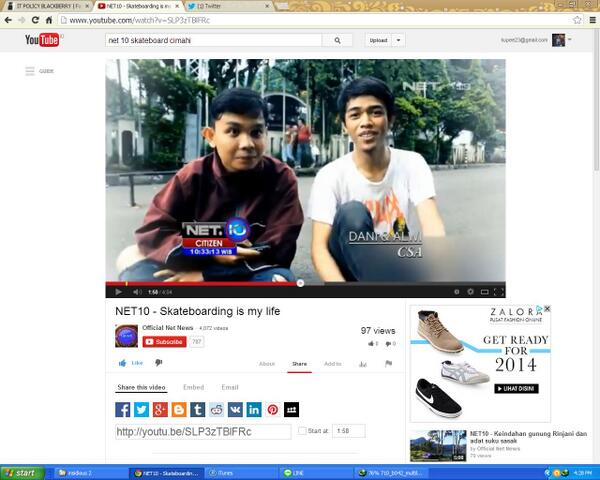Screen dimensions: 600x480
Task: Click the Upload button
Action: 378,40
